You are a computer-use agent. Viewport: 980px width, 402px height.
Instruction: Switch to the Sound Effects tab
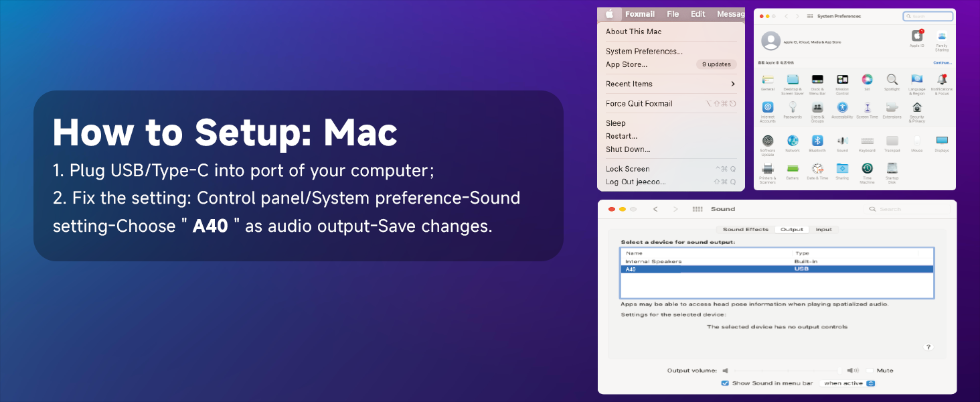click(x=745, y=229)
